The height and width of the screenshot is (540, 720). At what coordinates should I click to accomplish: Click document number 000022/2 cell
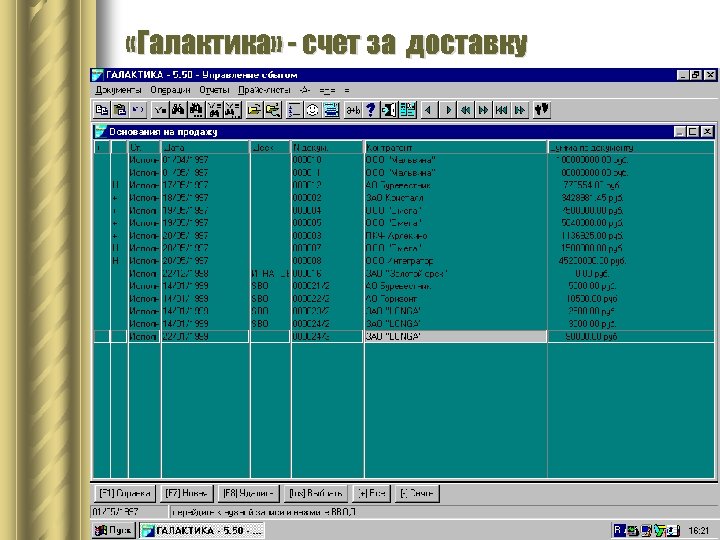[327, 298]
